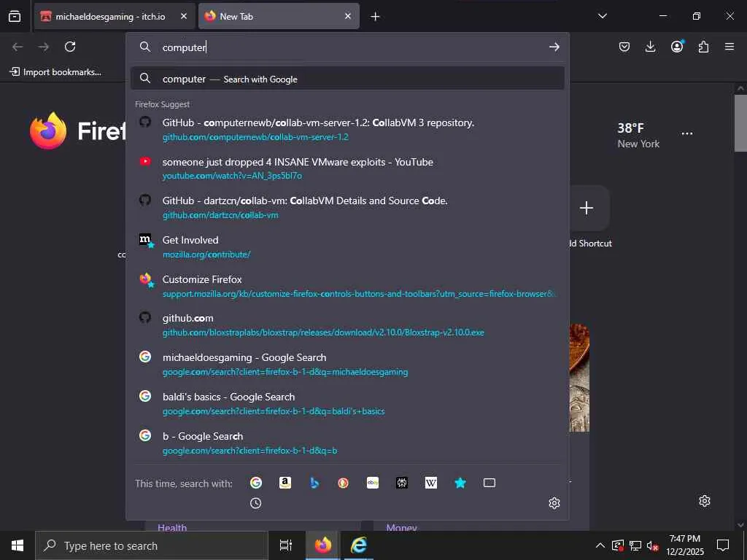The height and width of the screenshot is (560, 747).
Task: Close the michaeldoesgaming - itch.io tab
Action: point(184,16)
